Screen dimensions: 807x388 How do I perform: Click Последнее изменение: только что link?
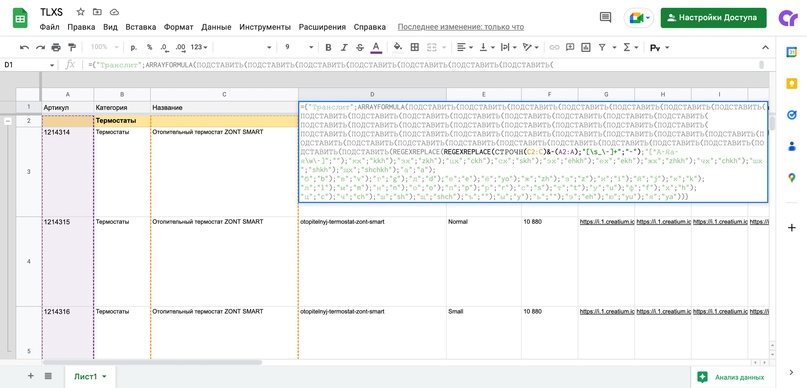(x=461, y=27)
